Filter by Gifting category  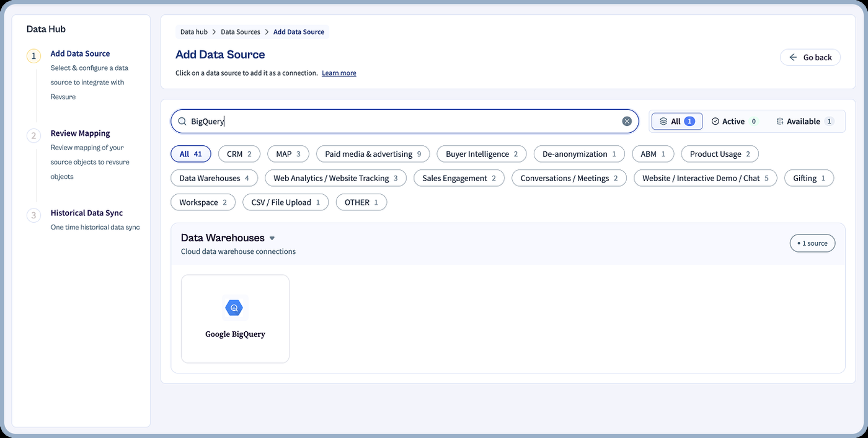tap(809, 178)
